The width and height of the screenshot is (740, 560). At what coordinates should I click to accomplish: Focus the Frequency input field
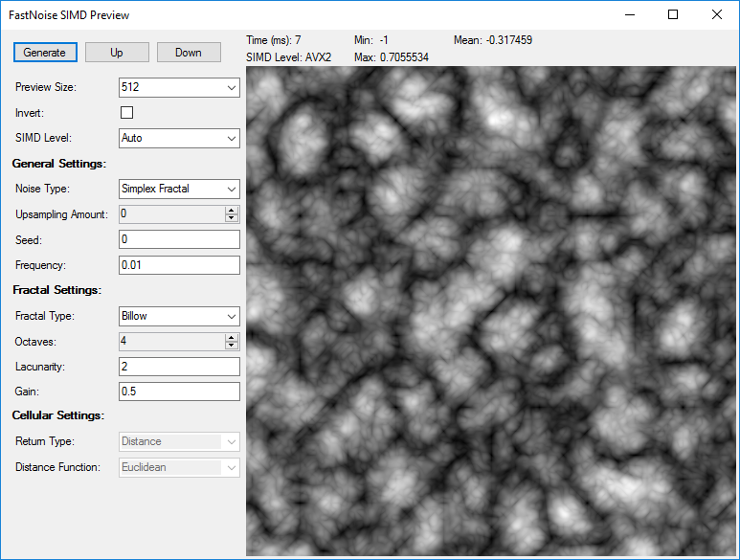pyautogui.click(x=179, y=265)
